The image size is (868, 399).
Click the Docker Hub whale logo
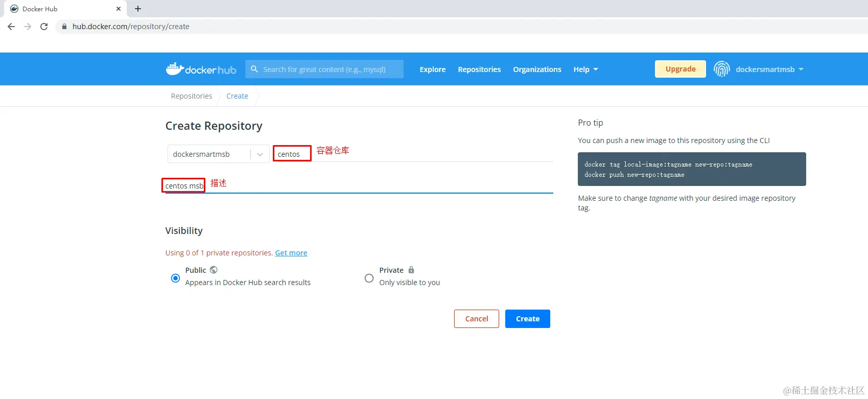[201, 69]
